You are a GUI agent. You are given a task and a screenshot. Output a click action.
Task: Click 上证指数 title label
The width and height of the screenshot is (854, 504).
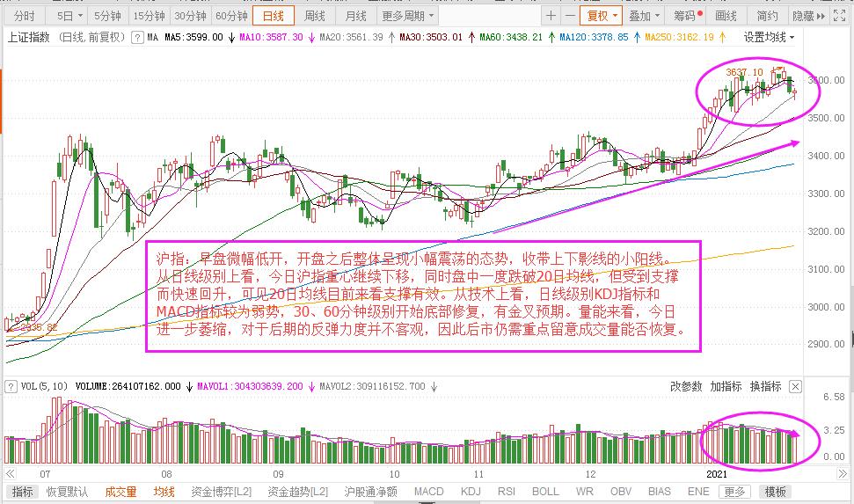pyautogui.click(x=28, y=37)
